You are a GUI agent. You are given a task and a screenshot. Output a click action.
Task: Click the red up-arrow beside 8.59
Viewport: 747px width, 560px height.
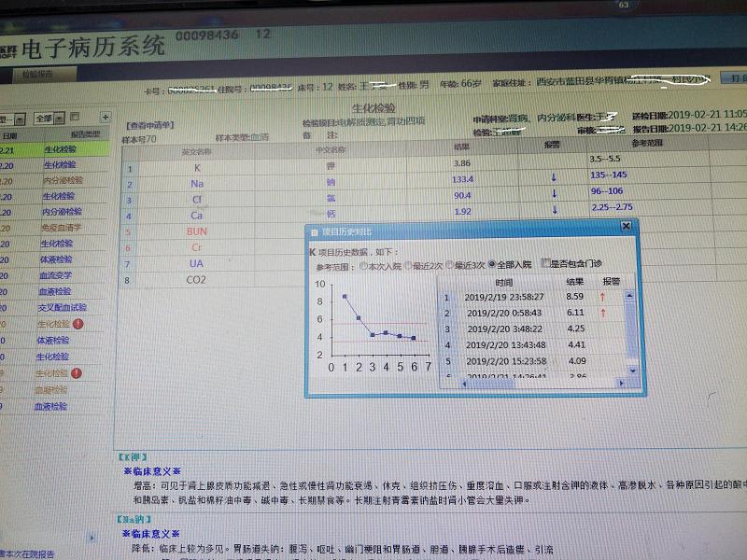coord(602,297)
